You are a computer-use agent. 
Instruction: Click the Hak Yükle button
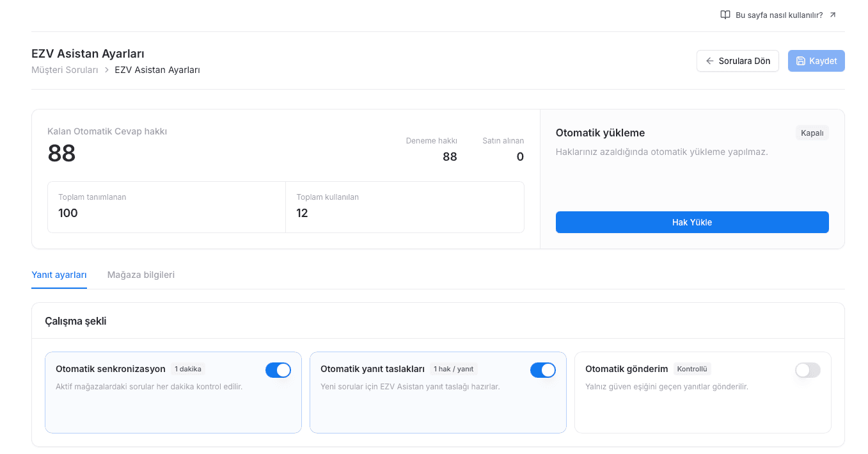(692, 222)
